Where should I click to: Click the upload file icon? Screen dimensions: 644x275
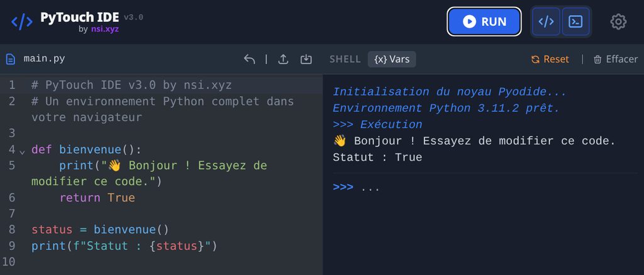[283, 59]
